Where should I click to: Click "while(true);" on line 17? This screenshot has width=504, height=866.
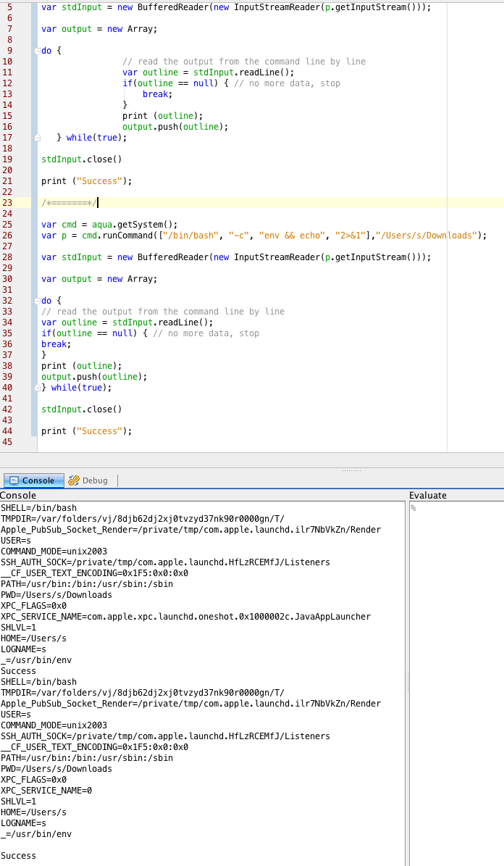pos(96,138)
